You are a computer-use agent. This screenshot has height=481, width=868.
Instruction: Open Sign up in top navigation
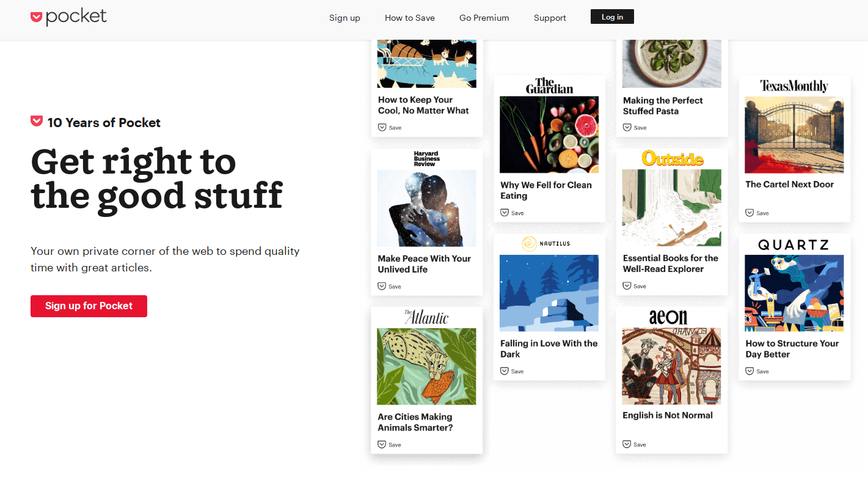(345, 18)
